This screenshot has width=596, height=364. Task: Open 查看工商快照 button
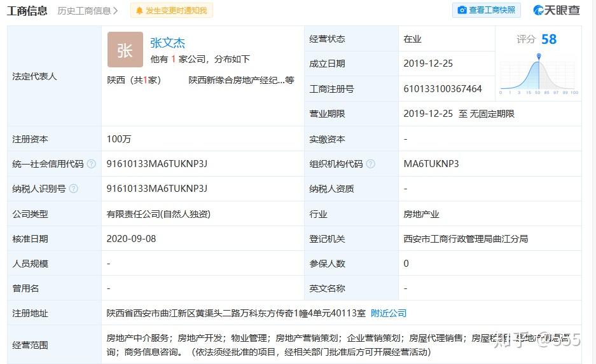[x=486, y=10]
